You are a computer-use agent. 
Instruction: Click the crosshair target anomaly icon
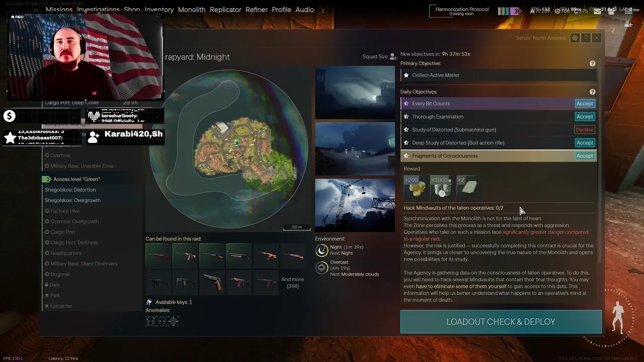pyautogui.click(x=174, y=321)
